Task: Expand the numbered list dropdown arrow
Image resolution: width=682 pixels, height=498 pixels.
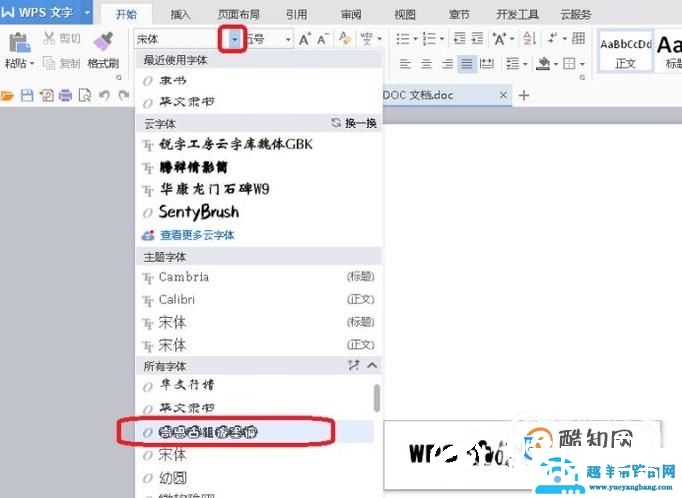Action: point(442,39)
